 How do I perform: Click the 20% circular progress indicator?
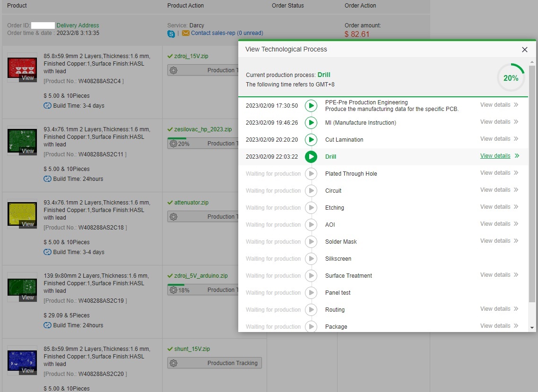pos(511,78)
